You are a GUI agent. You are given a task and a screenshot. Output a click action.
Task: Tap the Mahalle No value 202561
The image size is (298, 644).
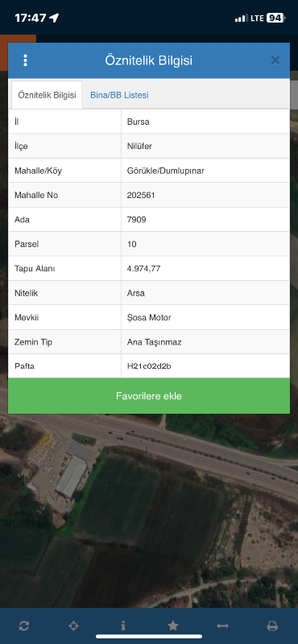141,196
